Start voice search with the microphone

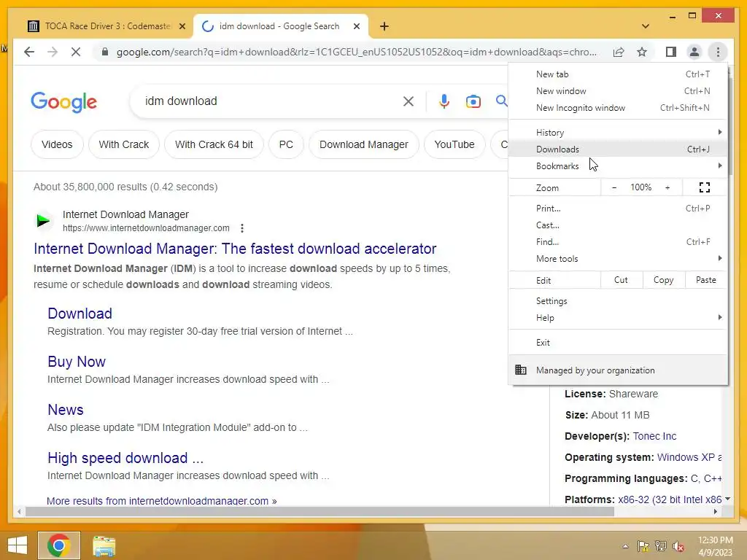(x=444, y=101)
